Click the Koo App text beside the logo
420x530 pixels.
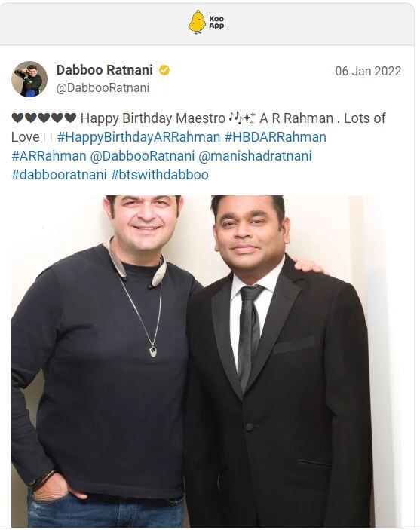click(216, 23)
